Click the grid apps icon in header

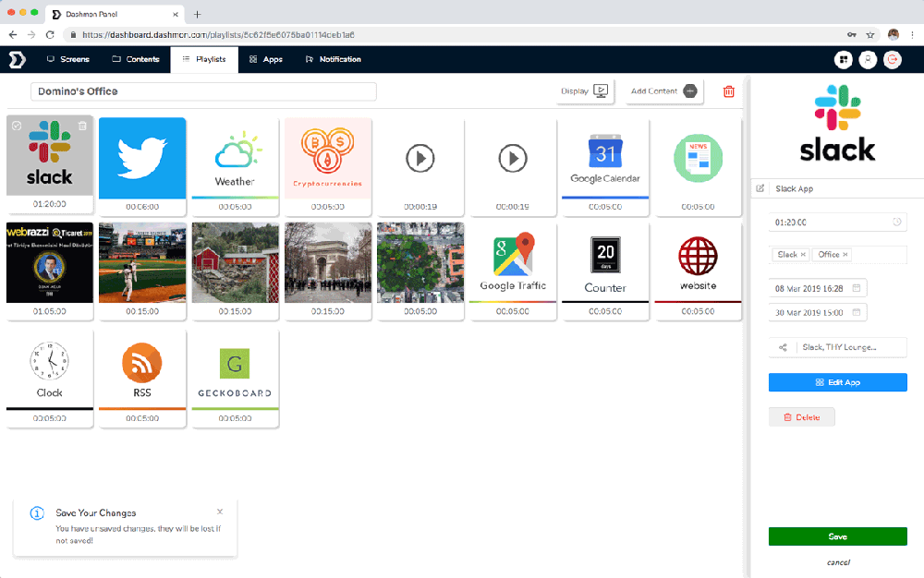pos(844,59)
